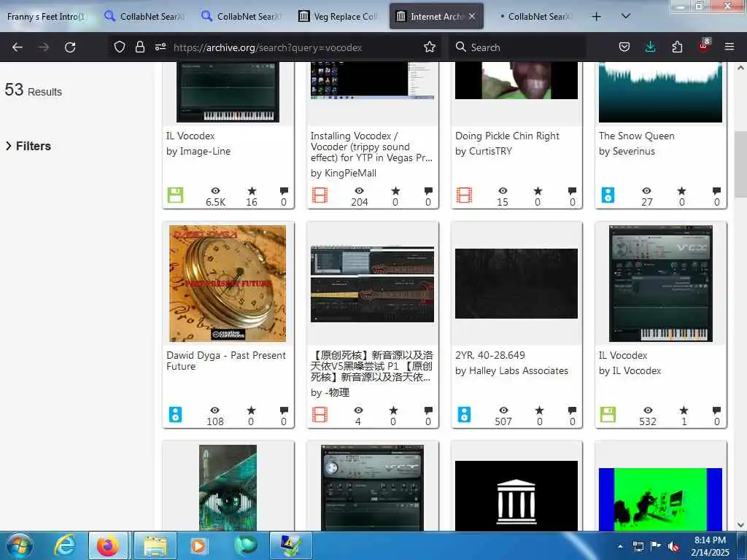Switch to the first CollabNet SearX tab
The width and height of the screenshot is (747, 560).
tap(145, 16)
